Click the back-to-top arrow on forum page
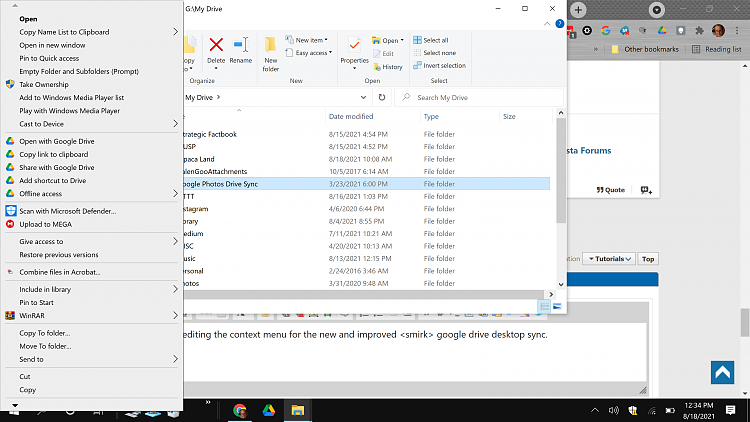This screenshot has width=750, height=422. tap(722, 372)
